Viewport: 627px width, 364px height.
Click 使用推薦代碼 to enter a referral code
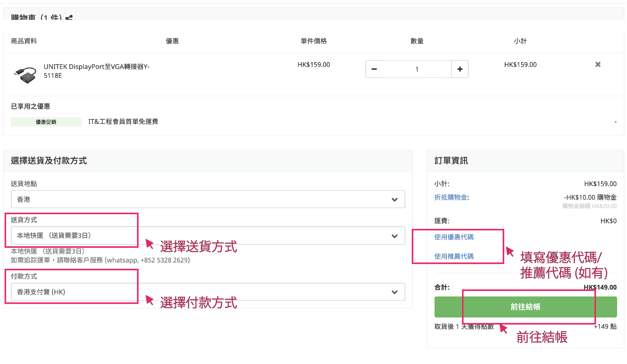[454, 256]
